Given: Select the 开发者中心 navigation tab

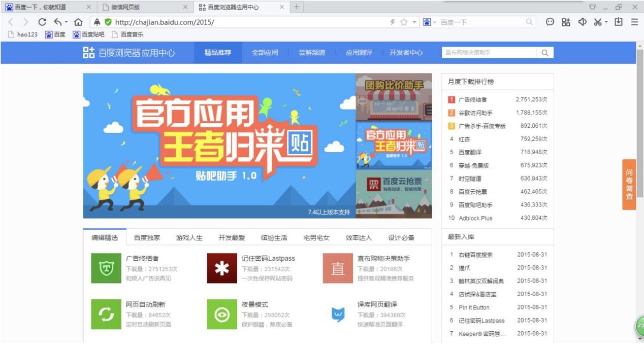Looking at the screenshot, I should pos(406,53).
